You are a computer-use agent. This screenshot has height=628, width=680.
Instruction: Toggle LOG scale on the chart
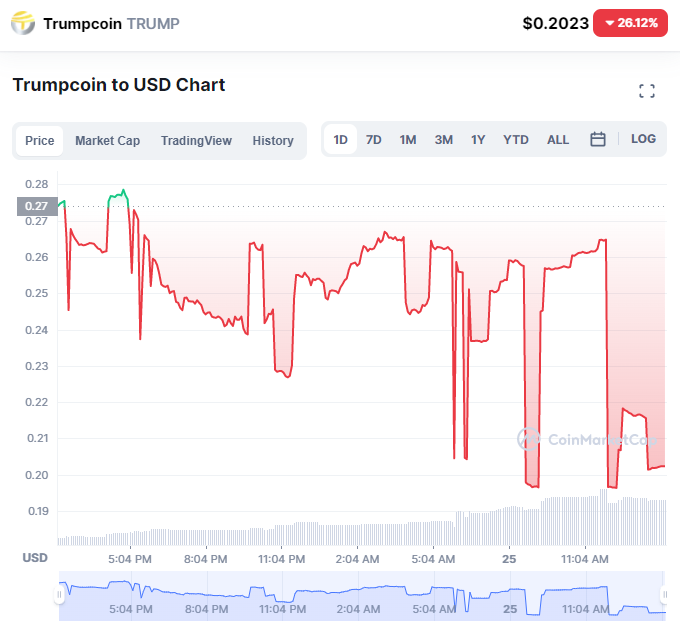643,139
